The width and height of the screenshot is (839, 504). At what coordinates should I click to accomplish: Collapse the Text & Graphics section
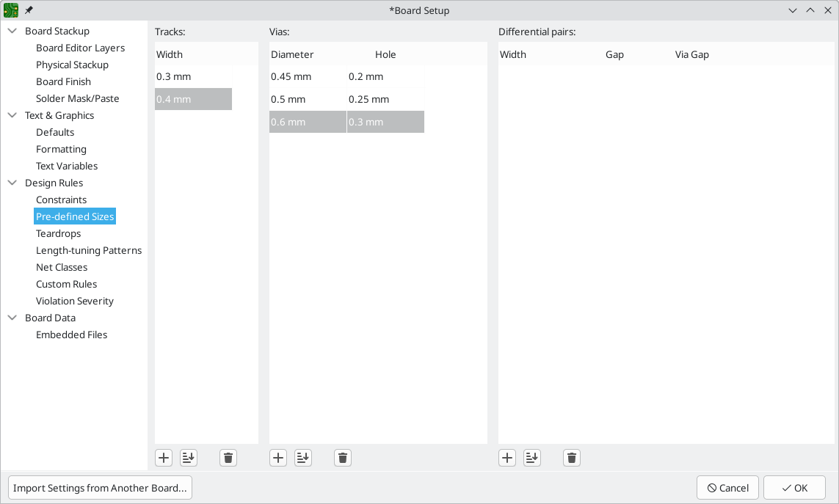point(12,115)
